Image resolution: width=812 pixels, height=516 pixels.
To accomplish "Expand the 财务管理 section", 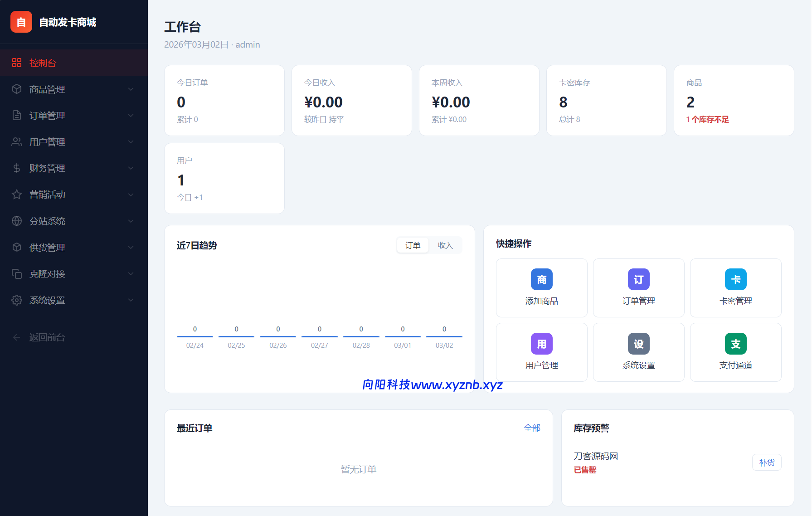I will (47, 168).
